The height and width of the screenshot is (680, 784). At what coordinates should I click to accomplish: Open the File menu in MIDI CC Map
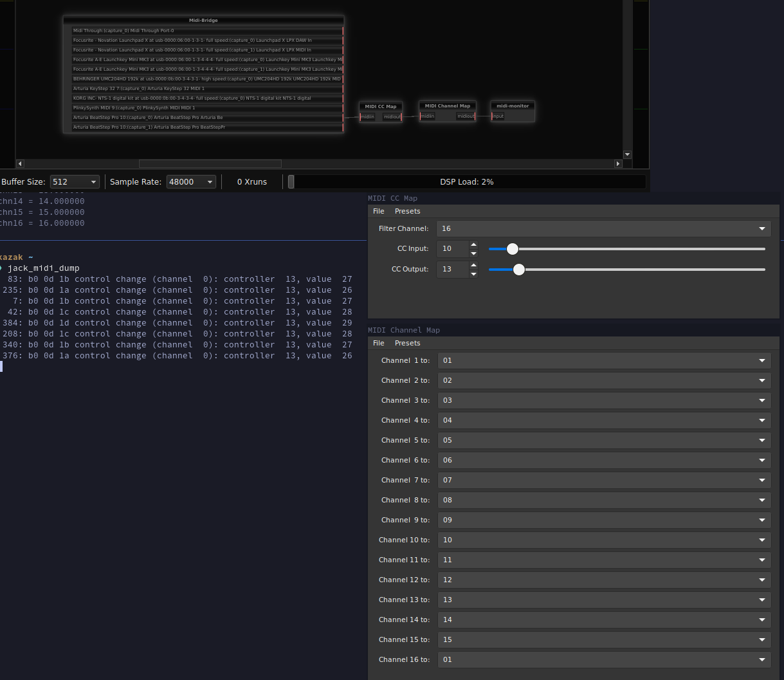pyautogui.click(x=378, y=211)
